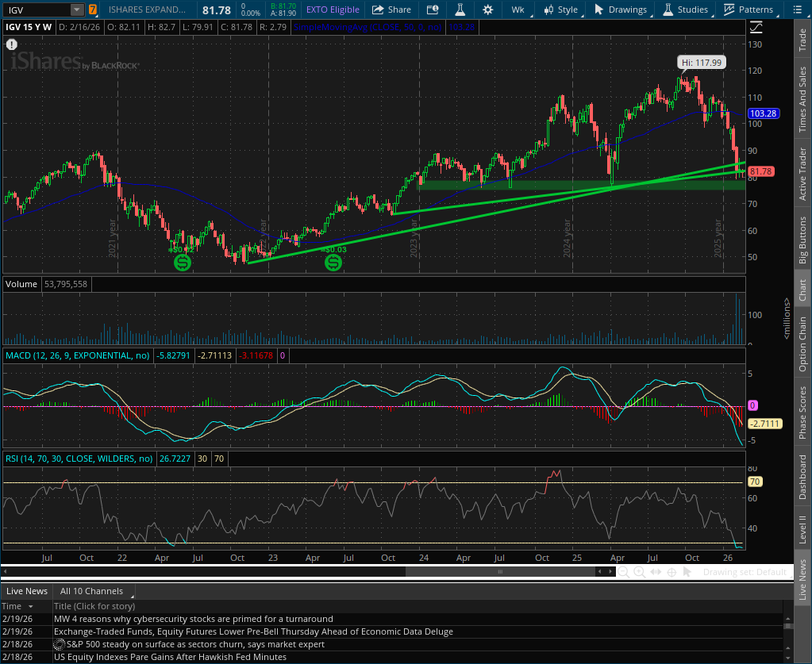Viewport: 812px width, 664px height.
Task: Open the Drawings menu
Action: click(x=621, y=10)
